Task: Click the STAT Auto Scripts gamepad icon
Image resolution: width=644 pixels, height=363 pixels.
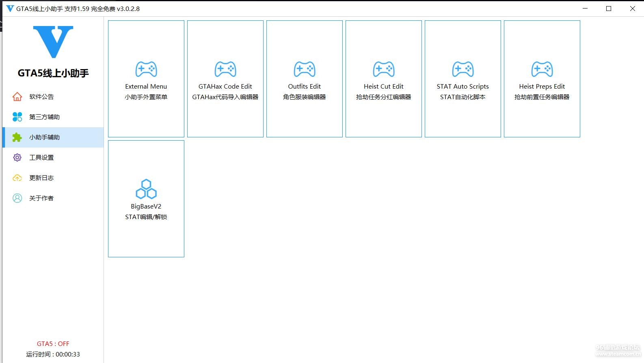Action: (x=463, y=70)
